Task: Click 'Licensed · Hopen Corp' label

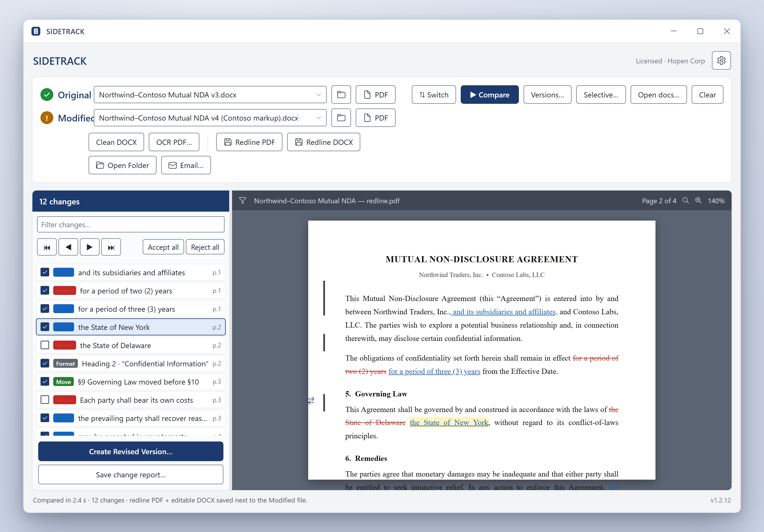Action: [670, 61]
